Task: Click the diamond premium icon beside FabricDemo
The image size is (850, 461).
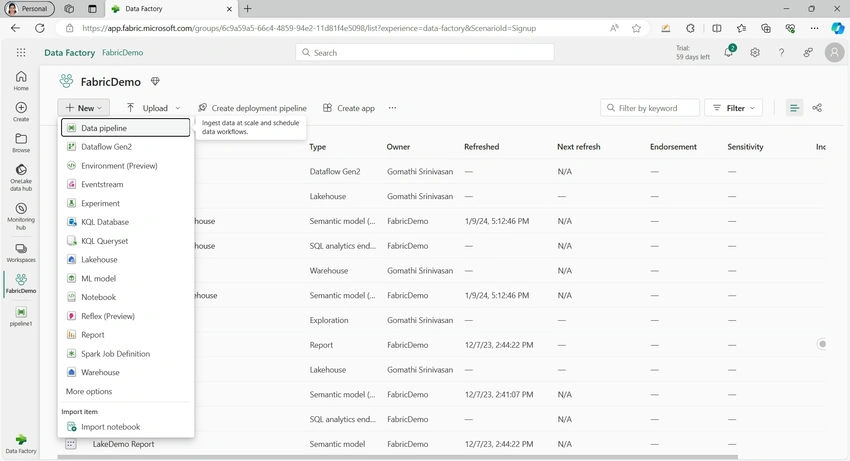Action: (x=155, y=81)
